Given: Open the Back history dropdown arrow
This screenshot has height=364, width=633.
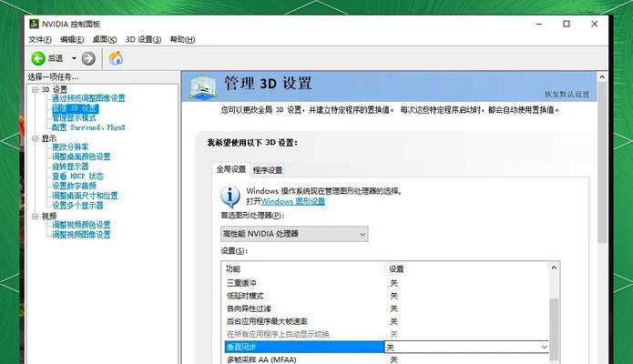Looking at the screenshot, I should pos(74,58).
